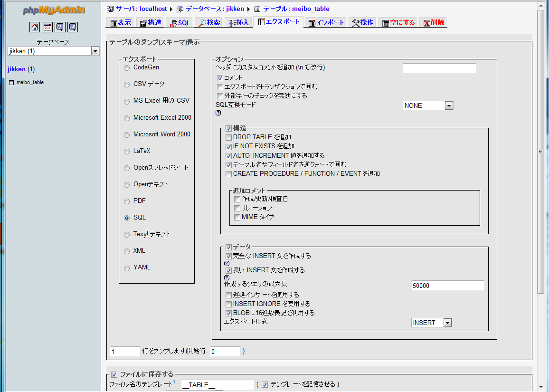Click the SQL documentation speech-bubble icon
The width and height of the screenshot is (549, 392).
pyautogui.click(x=72, y=27)
